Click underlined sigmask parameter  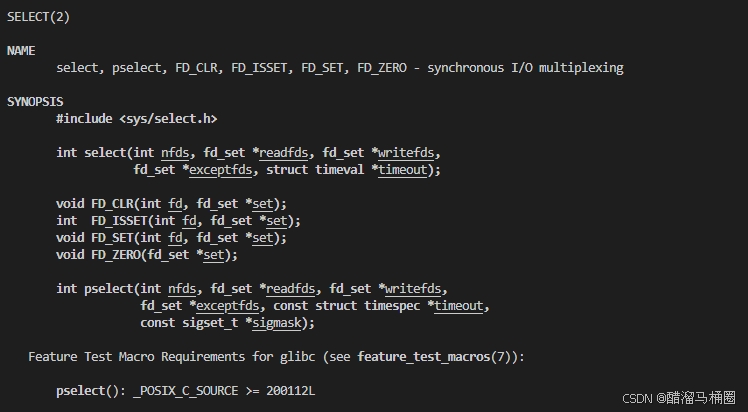pyautogui.click(x=277, y=323)
